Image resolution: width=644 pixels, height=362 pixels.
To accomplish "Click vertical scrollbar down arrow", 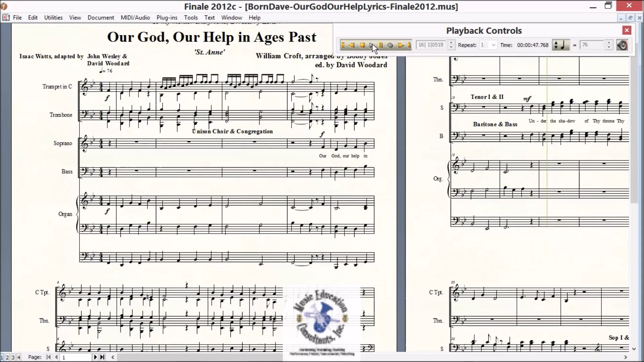I will pos(634,349).
